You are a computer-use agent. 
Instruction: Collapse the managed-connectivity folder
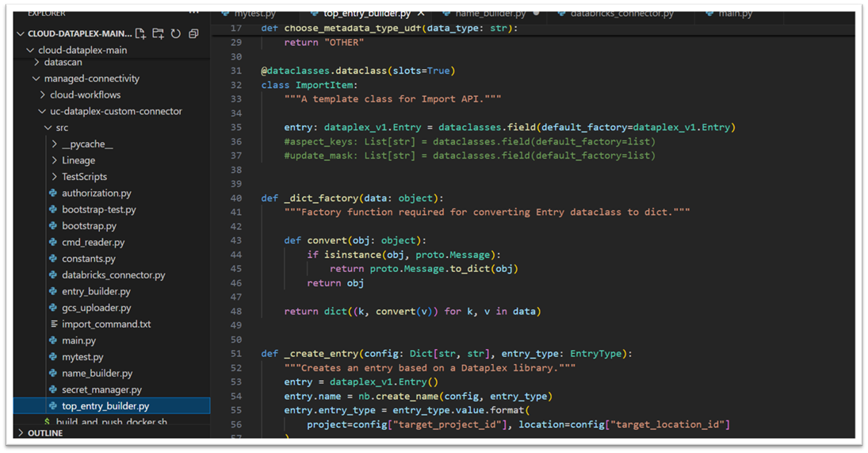tap(36, 79)
